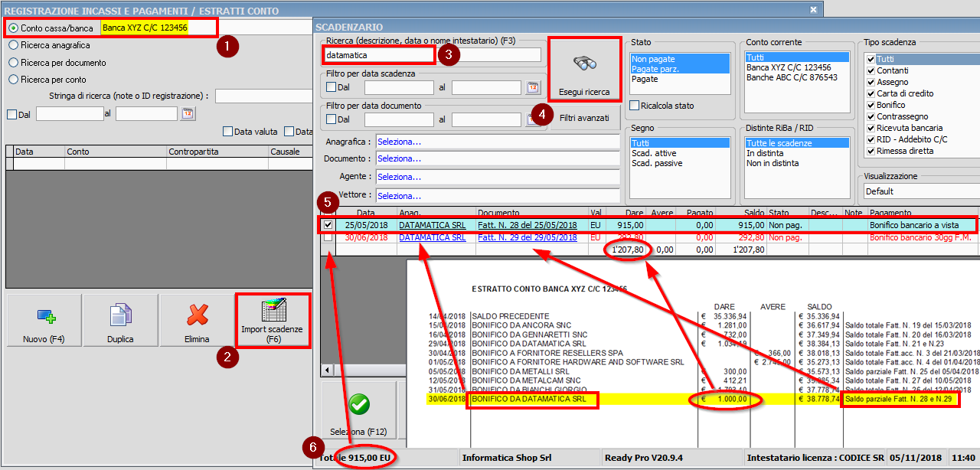Open the Anagrafica Seleziona... selector
The height and width of the screenshot is (470, 980).
click(x=497, y=142)
